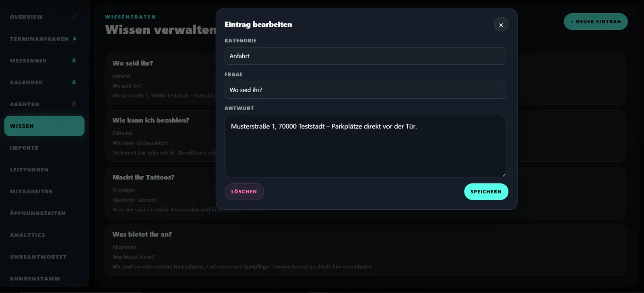
Task: Select the active Wissen sidebar item
Action: (x=44, y=126)
